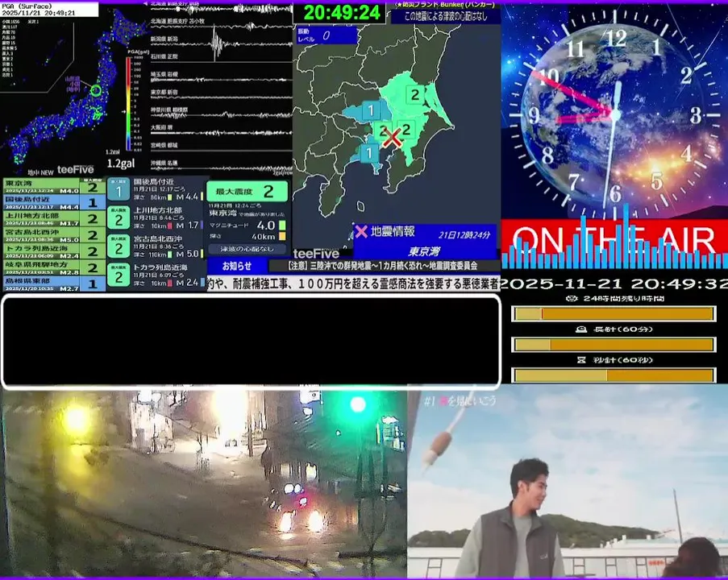Image resolution: width=728 pixels, height=580 pixels.
Task: Click the 21日12時24分 time in 地震情報 box
Action: [x=464, y=234]
